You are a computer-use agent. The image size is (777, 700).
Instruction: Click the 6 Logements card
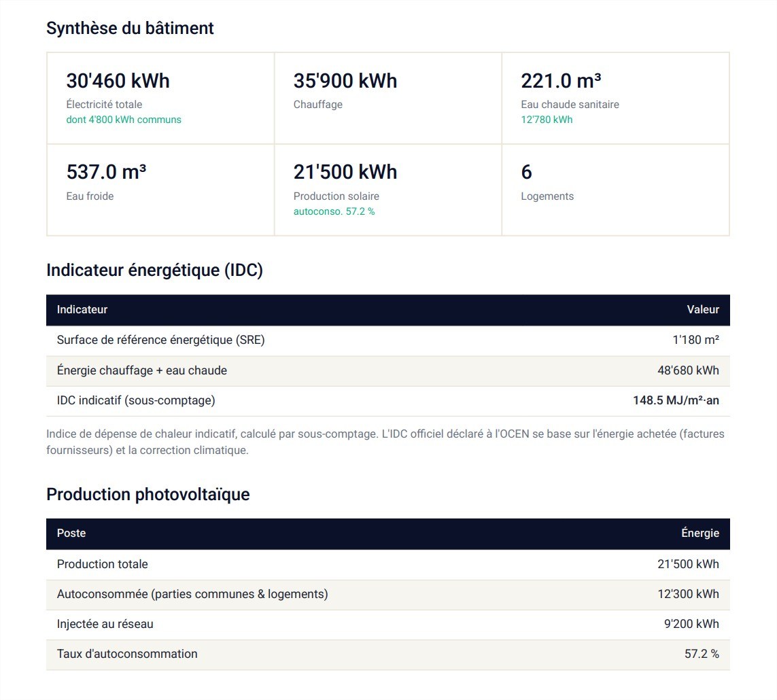click(615, 190)
